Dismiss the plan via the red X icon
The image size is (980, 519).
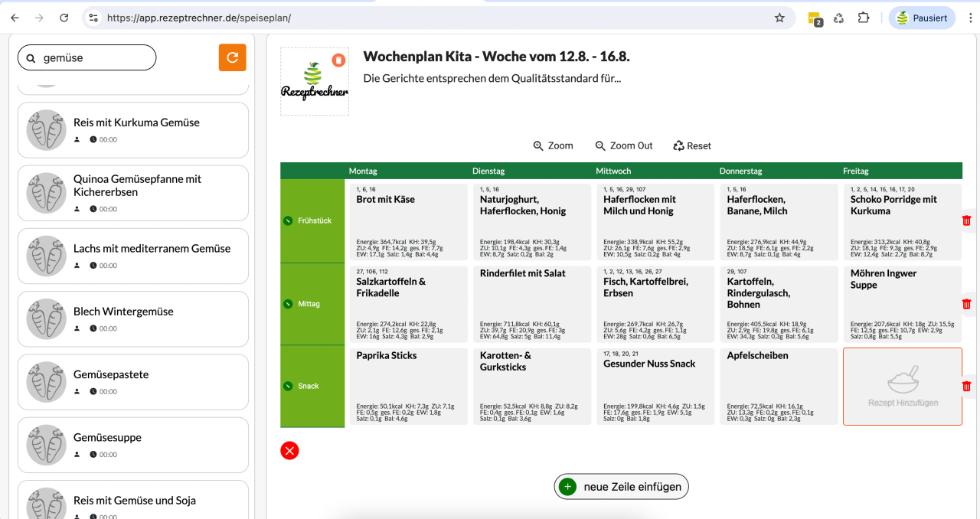tap(289, 451)
